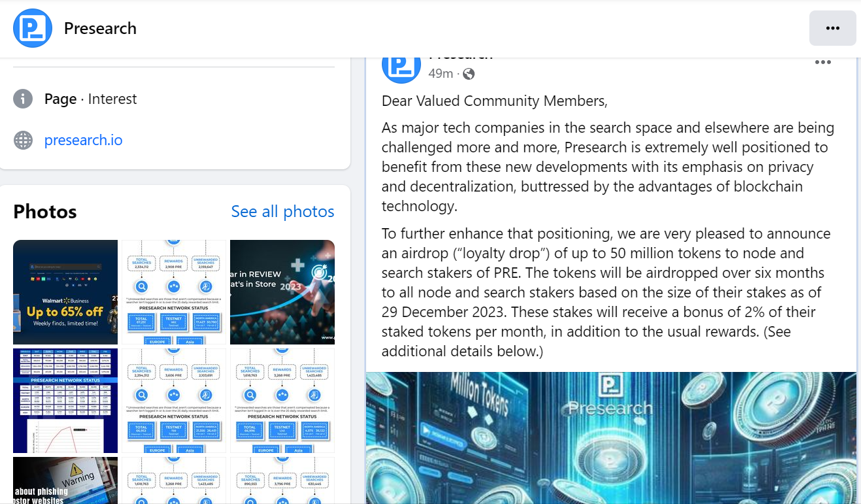Screen dimensions: 861x504
Task: Click the Dear Valued Community Members greeting
Action: click(495, 101)
